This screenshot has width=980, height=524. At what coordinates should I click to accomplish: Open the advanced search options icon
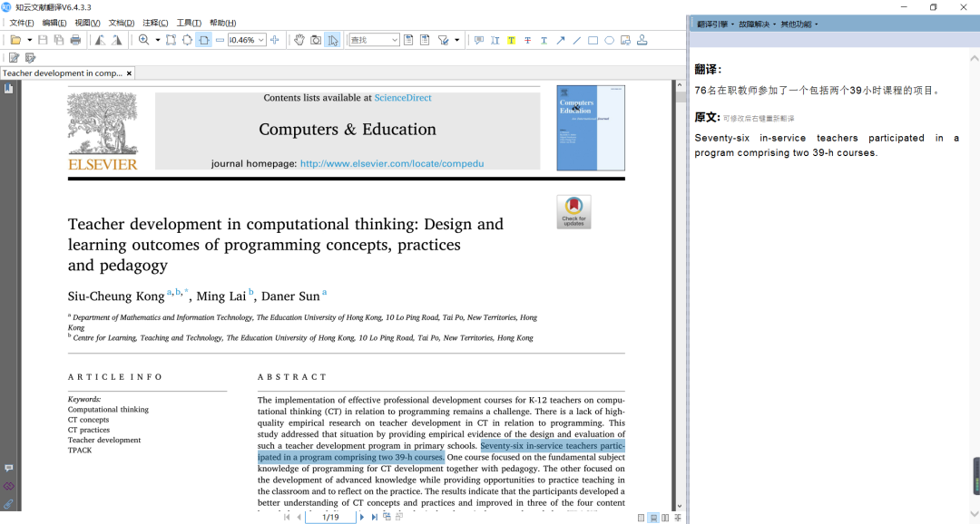click(x=443, y=40)
